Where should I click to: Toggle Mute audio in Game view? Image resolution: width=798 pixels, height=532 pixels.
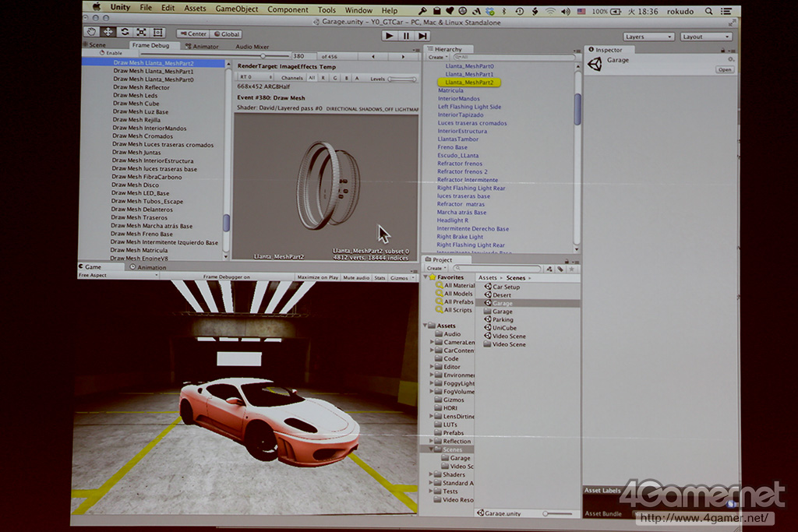pos(355,277)
